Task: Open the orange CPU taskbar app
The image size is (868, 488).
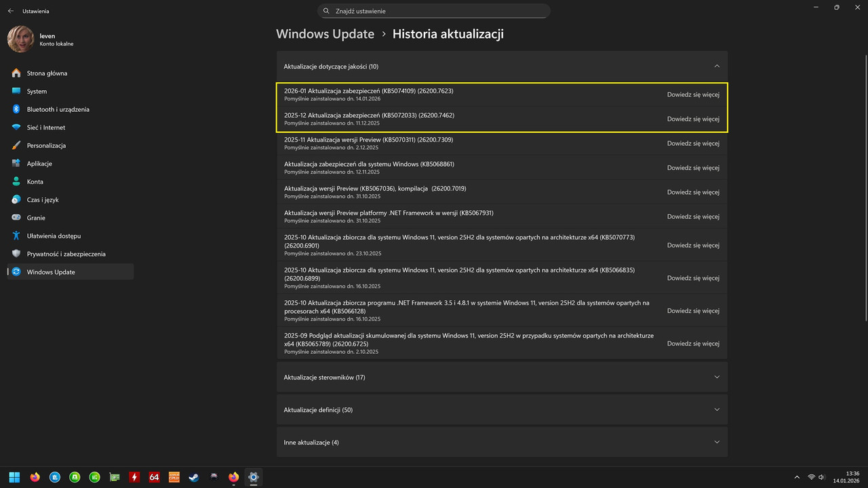Action: (x=174, y=477)
